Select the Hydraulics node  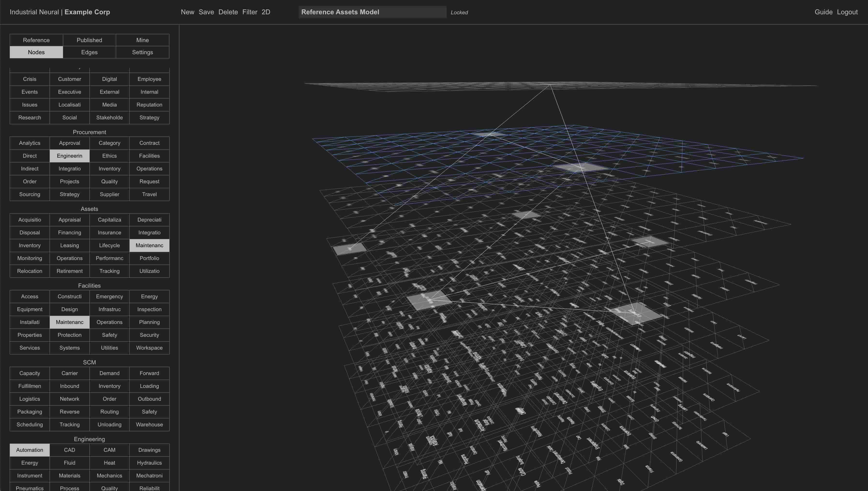pyautogui.click(x=149, y=463)
